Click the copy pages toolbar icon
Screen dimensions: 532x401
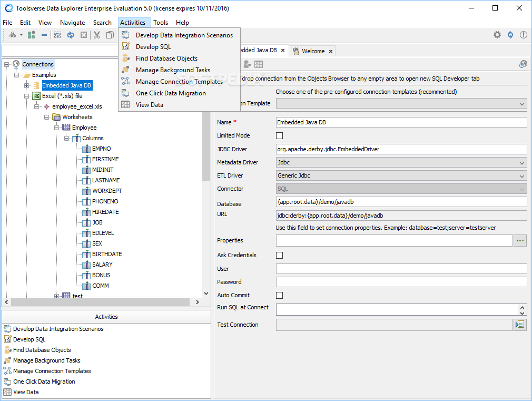pyautogui.click(x=110, y=35)
